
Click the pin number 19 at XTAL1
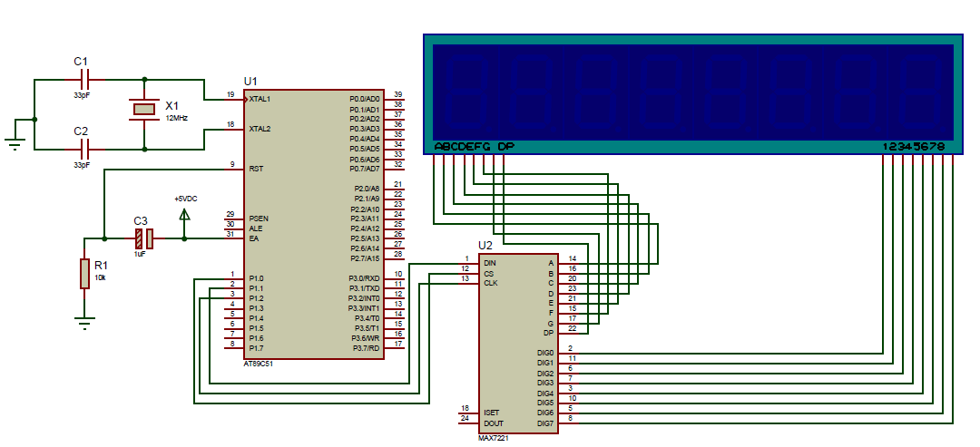(x=230, y=94)
